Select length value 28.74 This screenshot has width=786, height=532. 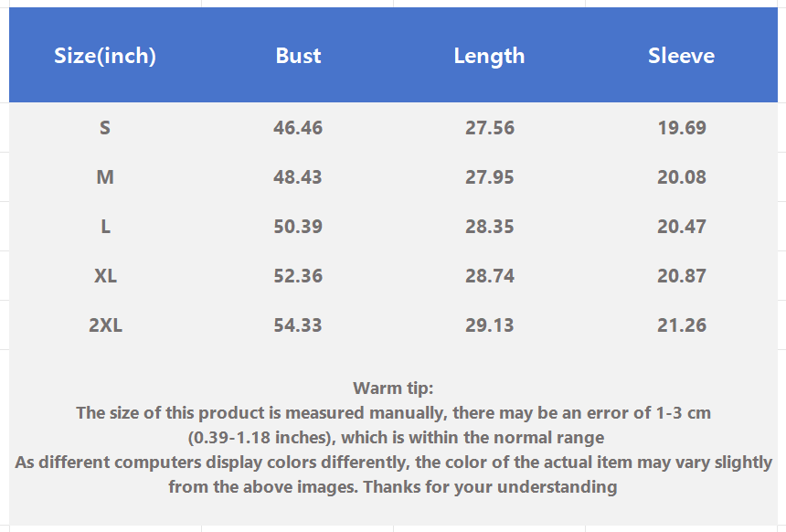click(489, 276)
